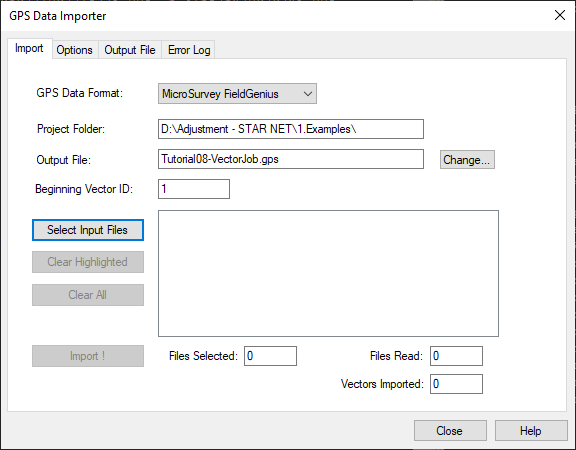576x450 pixels.
Task: Click the Project Folder path field
Action: (291, 129)
